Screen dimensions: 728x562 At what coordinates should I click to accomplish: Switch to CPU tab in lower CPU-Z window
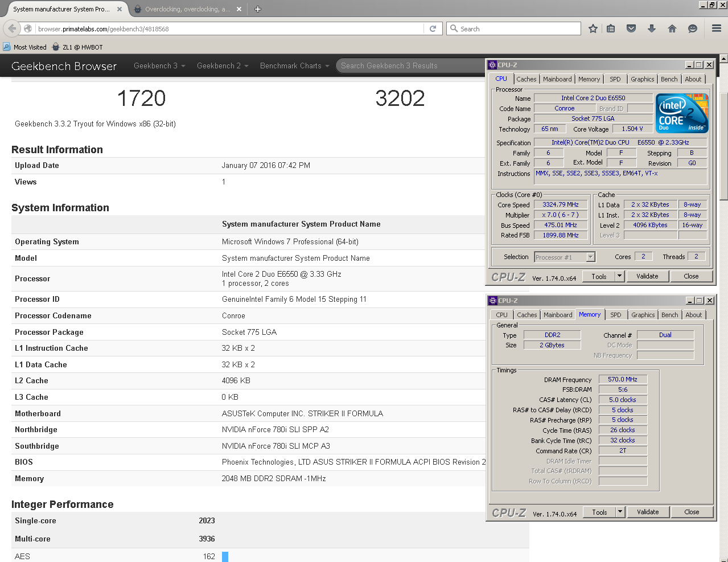pos(501,315)
